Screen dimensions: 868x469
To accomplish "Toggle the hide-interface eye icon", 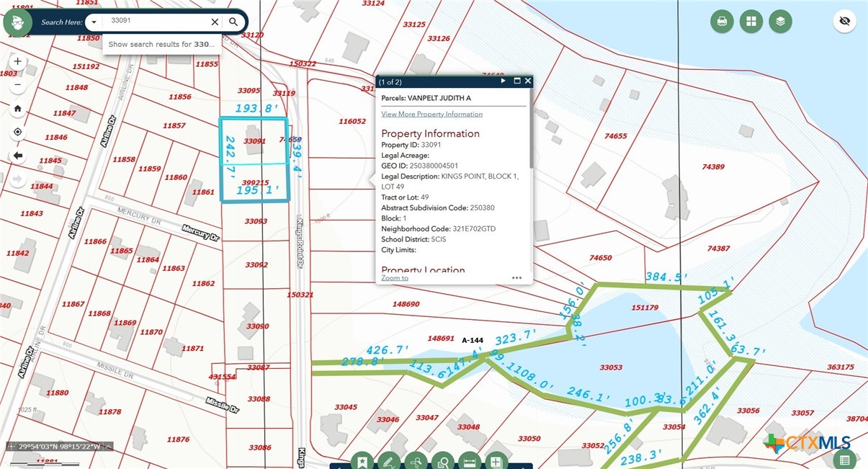I will pyautogui.click(x=845, y=22).
